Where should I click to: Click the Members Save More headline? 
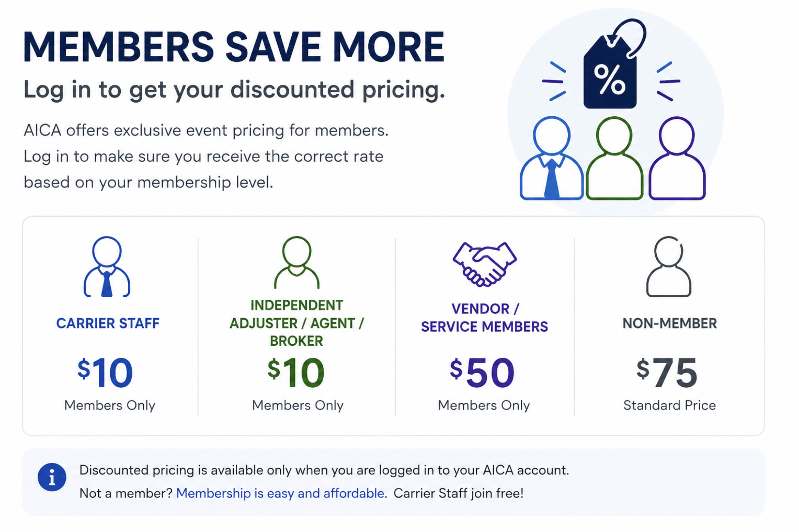pos(234,47)
